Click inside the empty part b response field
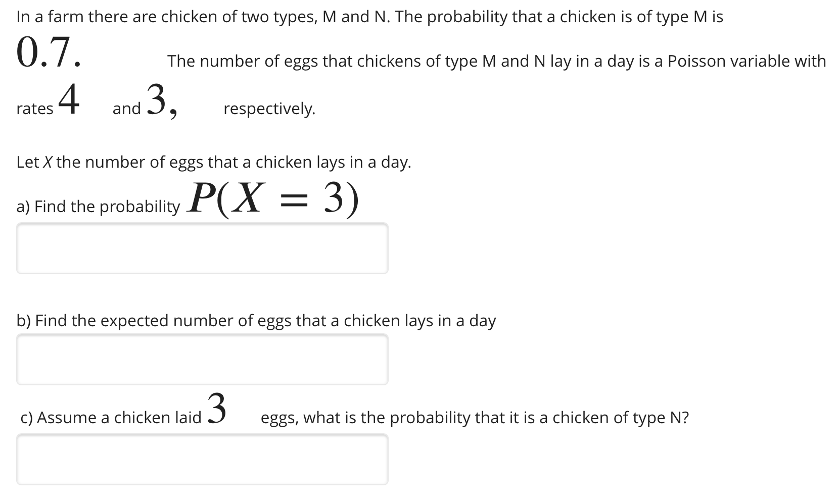838x504 pixels. tap(202, 360)
